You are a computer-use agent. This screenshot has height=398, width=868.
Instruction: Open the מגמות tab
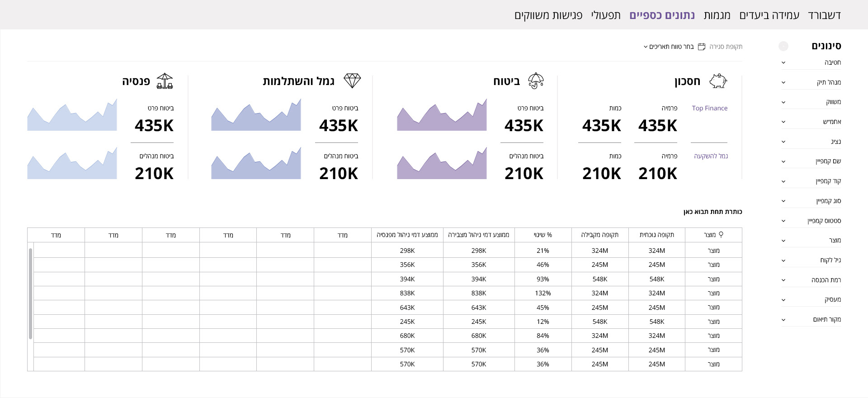717,15
